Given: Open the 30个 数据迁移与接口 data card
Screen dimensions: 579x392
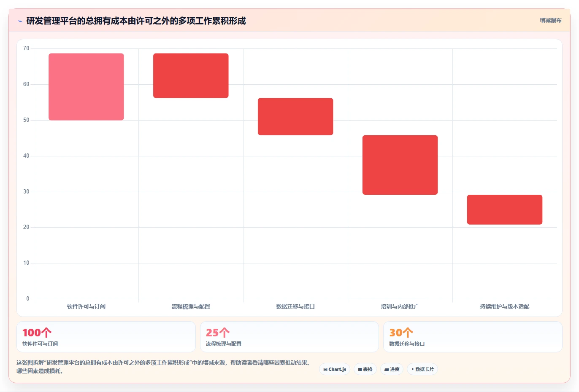Looking at the screenshot, I should tap(473, 337).
